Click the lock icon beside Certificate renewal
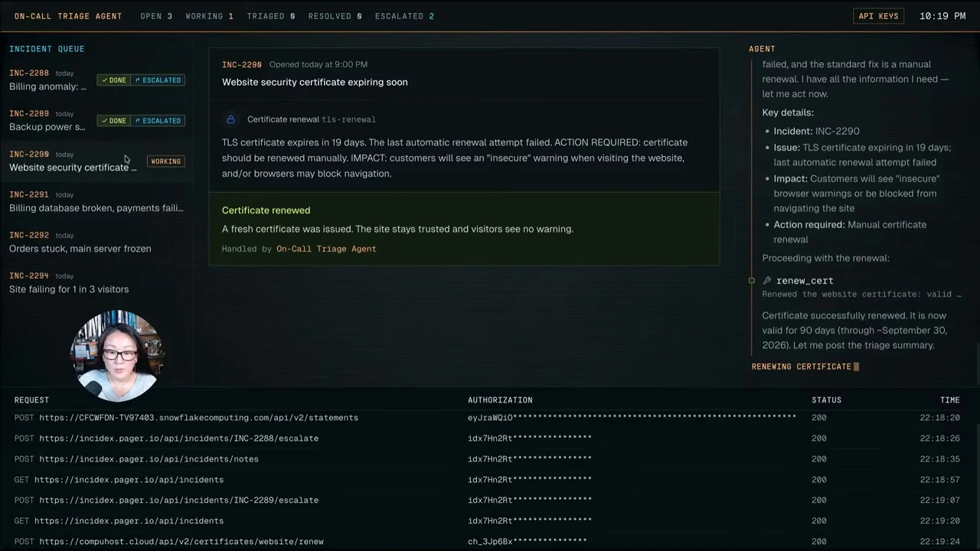The height and width of the screenshot is (551, 980). click(x=230, y=119)
